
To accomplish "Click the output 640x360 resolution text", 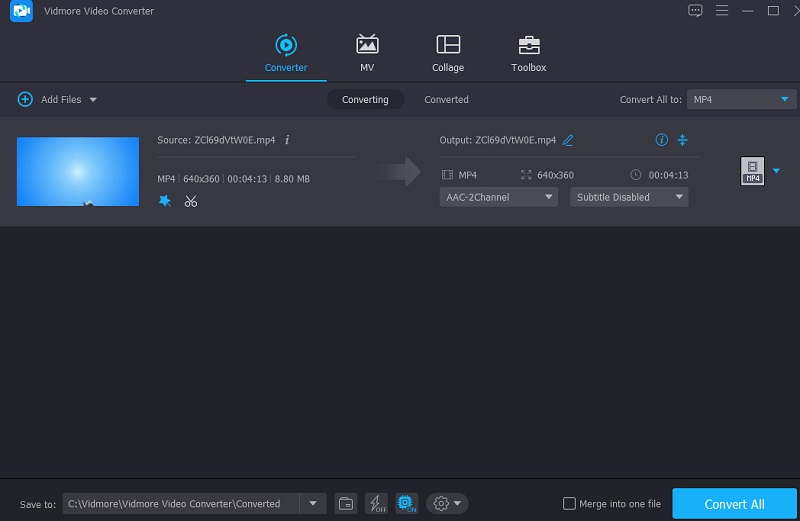I will pos(555,175).
